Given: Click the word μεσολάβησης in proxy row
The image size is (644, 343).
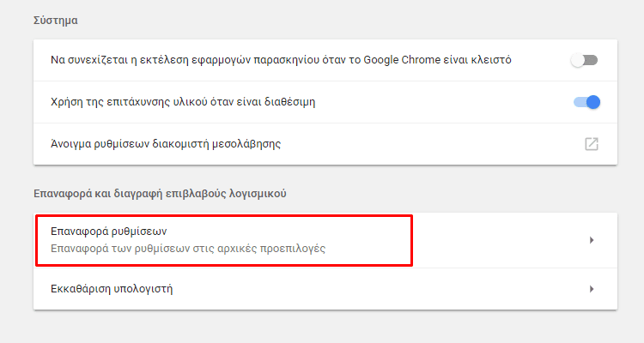Looking at the screenshot, I should pyautogui.click(x=246, y=144).
